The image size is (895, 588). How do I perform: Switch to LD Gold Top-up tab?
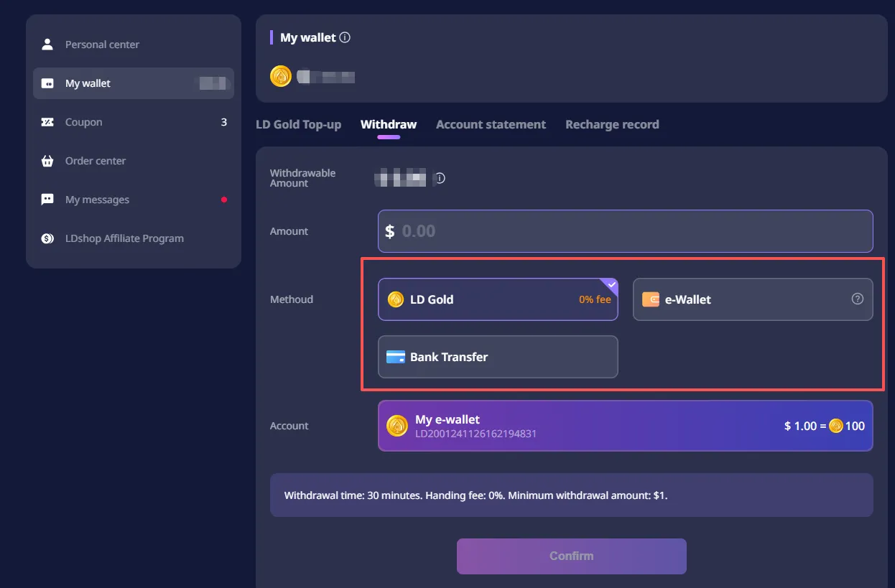point(298,124)
